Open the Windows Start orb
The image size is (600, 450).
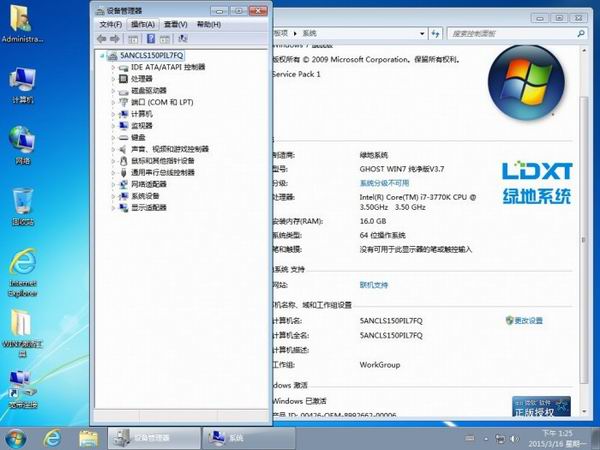point(16,439)
